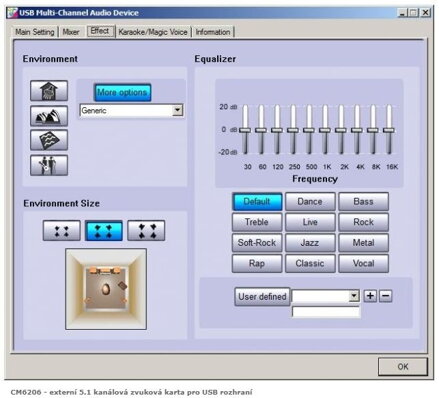Click the 16K equalizer slider handle
Image resolution: width=439 pixels, height=398 pixels.
(389, 130)
